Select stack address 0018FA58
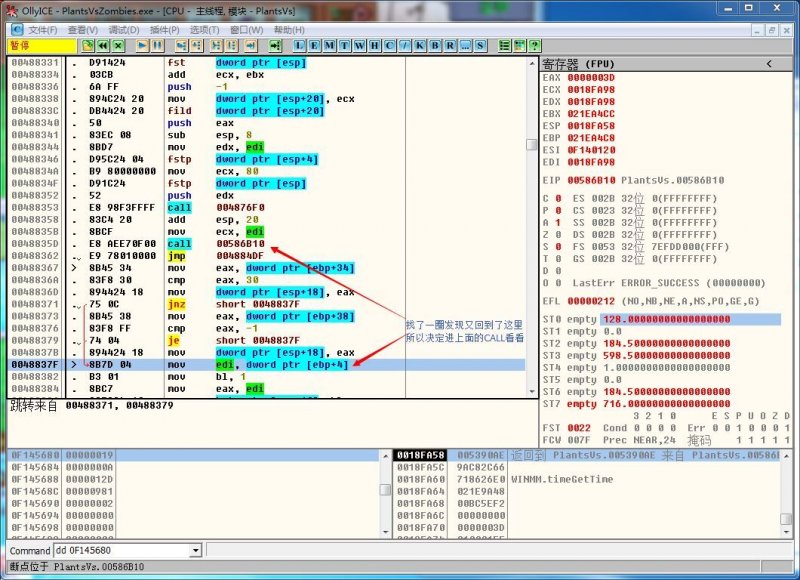 420,455
